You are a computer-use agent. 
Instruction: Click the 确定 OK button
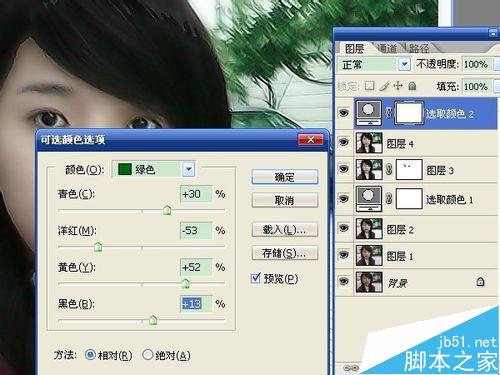tap(285, 177)
